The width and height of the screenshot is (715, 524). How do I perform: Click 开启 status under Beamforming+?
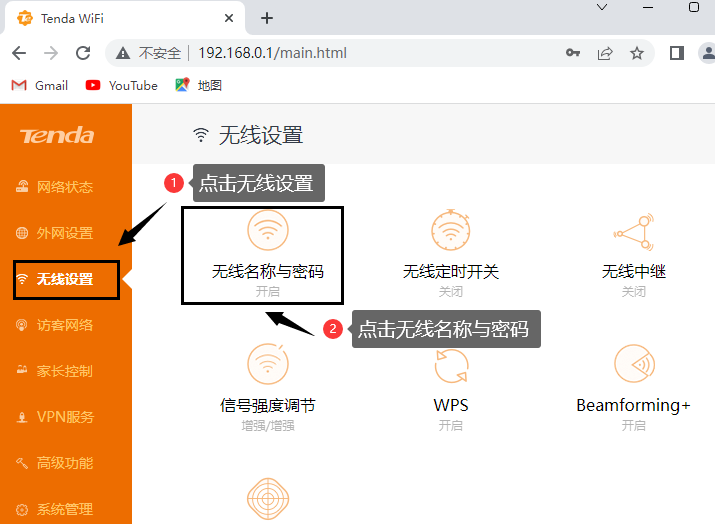(x=634, y=425)
